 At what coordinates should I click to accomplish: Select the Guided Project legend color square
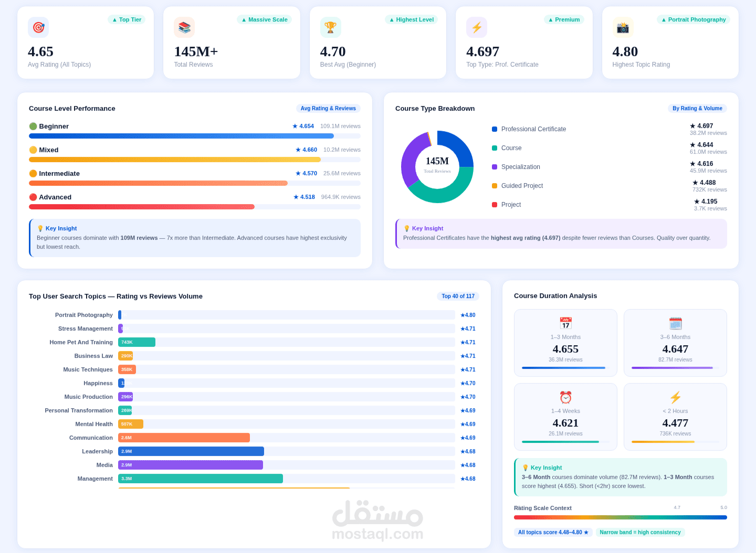click(495, 186)
